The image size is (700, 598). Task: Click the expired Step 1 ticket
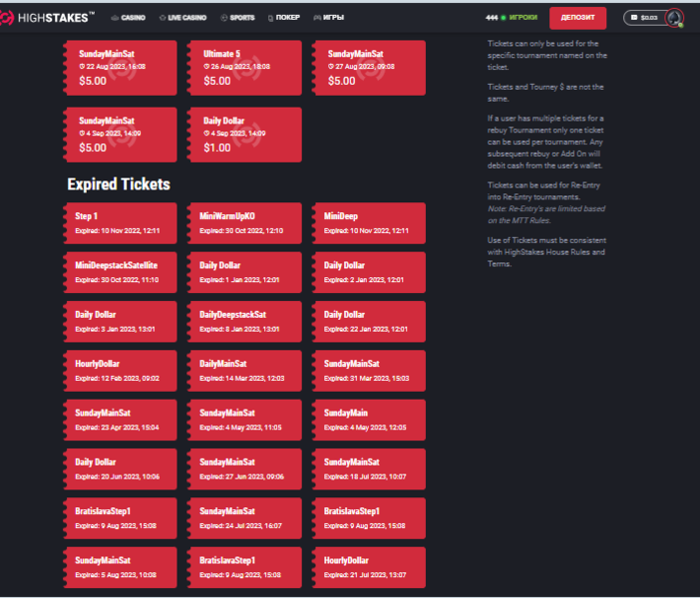(120, 222)
